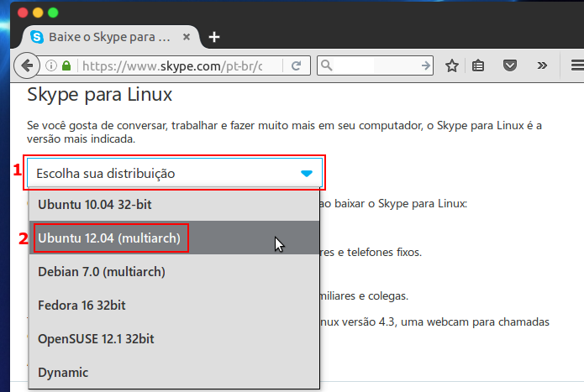The image size is (584, 392).
Task: Maximize window with green button
Action: [53, 13]
